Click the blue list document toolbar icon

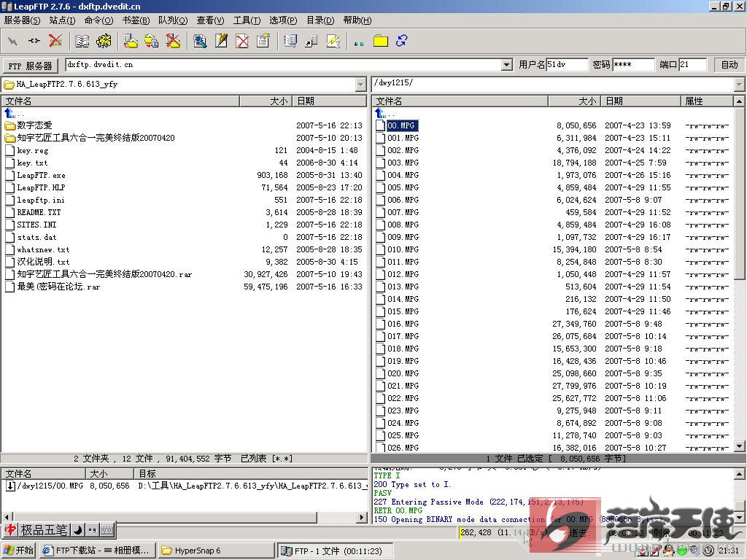(x=290, y=42)
